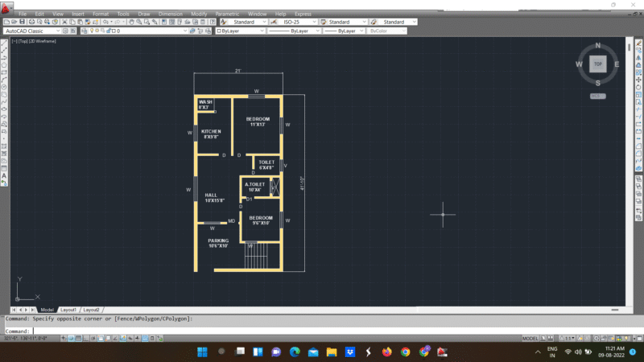Open the Dimension menu
644x362 pixels.
(171, 14)
